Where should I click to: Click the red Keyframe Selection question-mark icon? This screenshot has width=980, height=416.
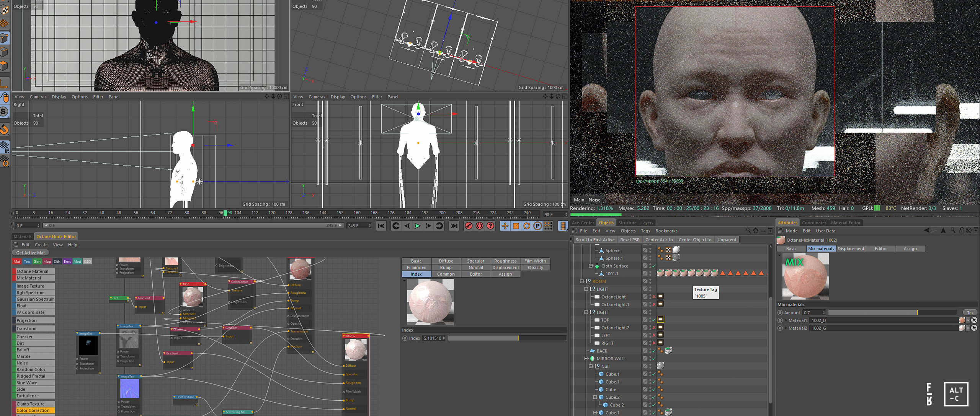pos(490,226)
